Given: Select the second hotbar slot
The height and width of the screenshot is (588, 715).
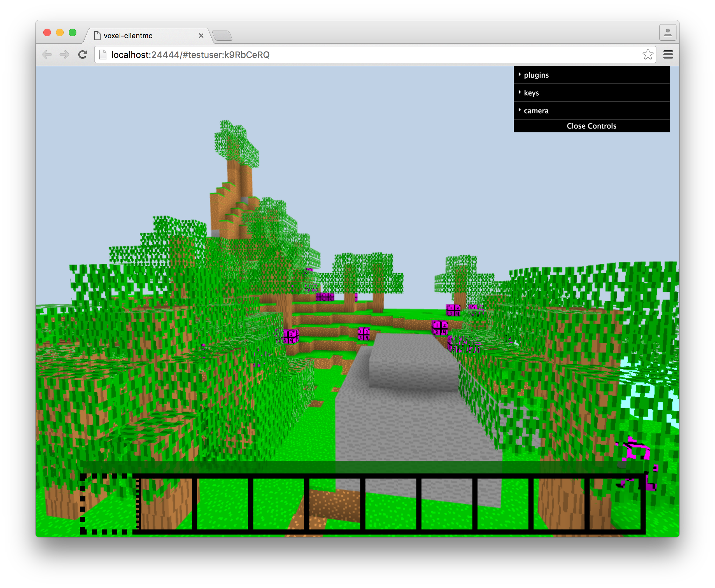Looking at the screenshot, I should (167, 504).
